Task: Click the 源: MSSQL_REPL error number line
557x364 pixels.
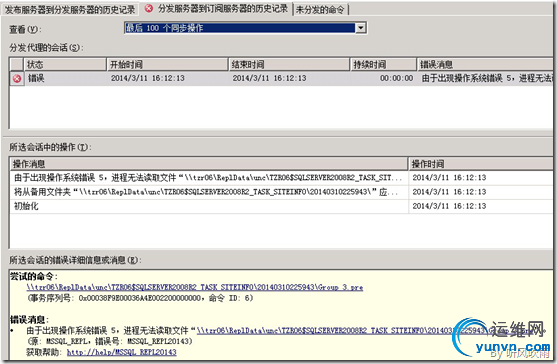Action: click(x=109, y=341)
